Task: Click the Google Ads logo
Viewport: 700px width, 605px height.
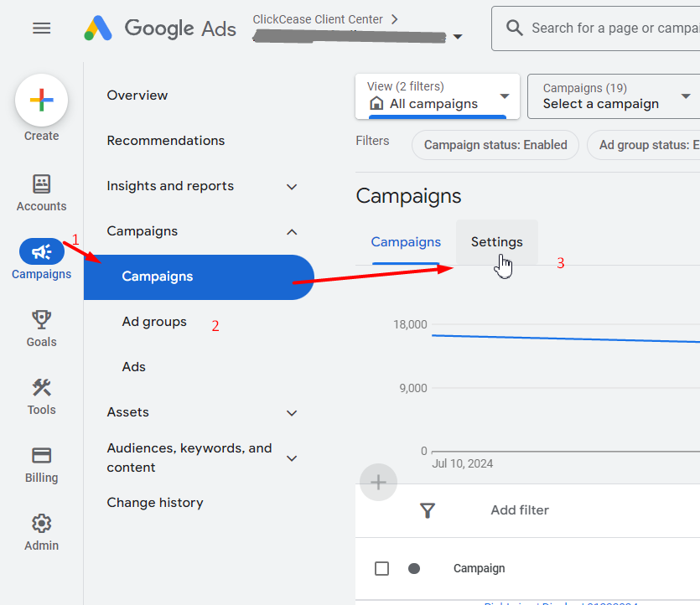Action: point(160,28)
